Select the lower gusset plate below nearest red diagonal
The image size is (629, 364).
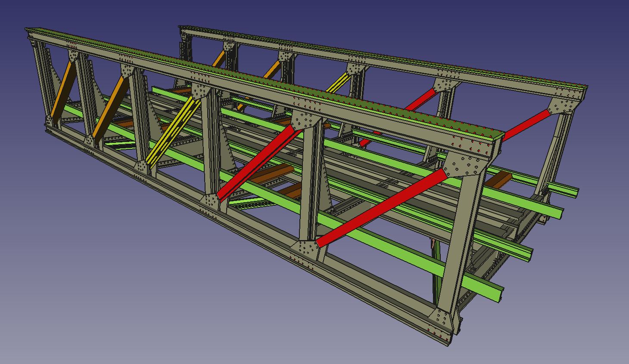point(306,250)
